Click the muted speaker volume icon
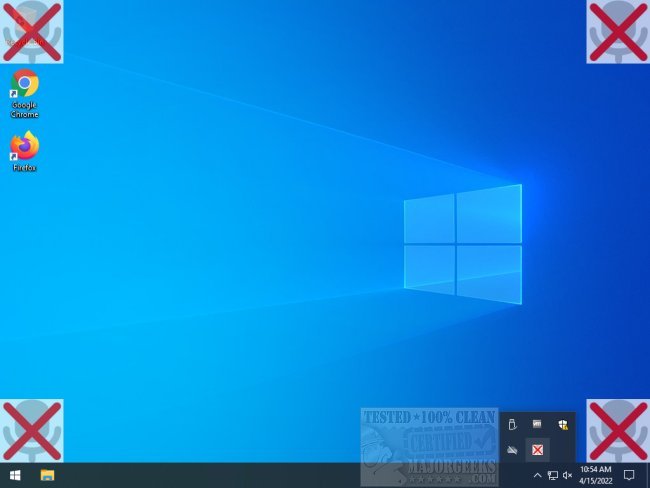Screen dimensions: 650x488 click(568, 475)
